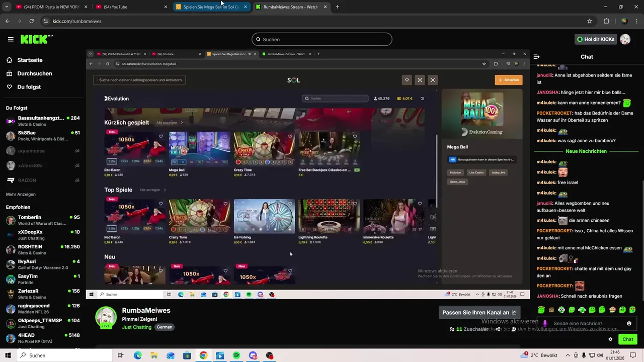Open recommended channel ROSHTEIN
Screen dimensions: 644x362
[43, 249]
